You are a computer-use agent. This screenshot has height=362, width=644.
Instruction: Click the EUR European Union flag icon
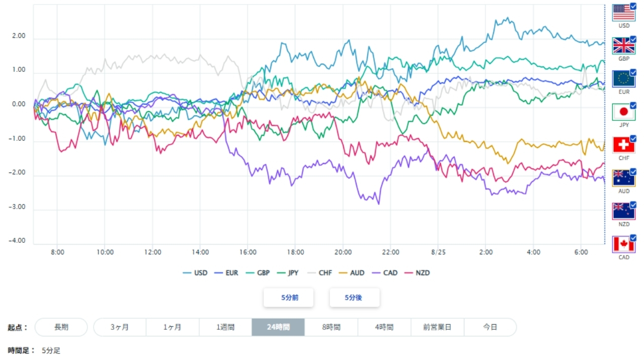click(623, 78)
